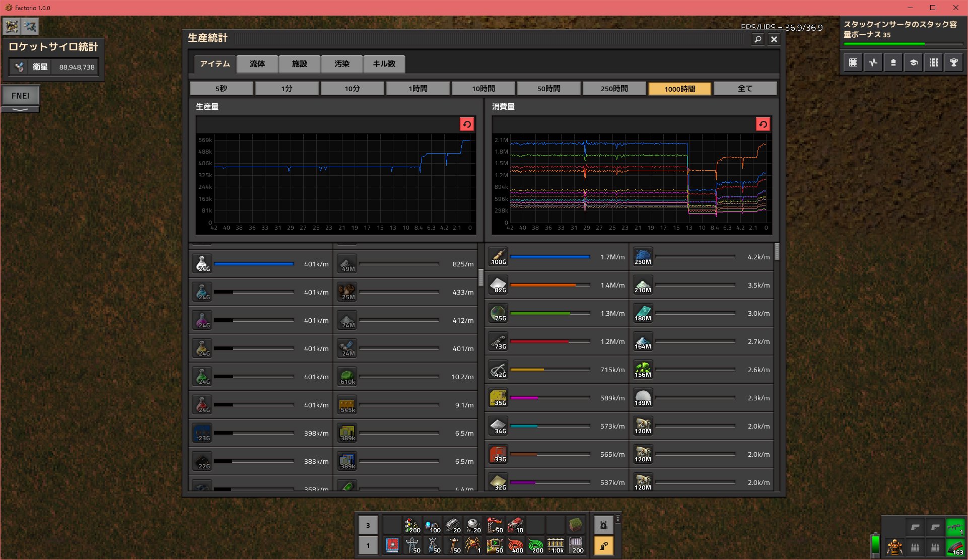The height and width of the screenshot is (560, 968).
Task: Toggle production row showing 825/m
Action: click(x=406, y=264)
